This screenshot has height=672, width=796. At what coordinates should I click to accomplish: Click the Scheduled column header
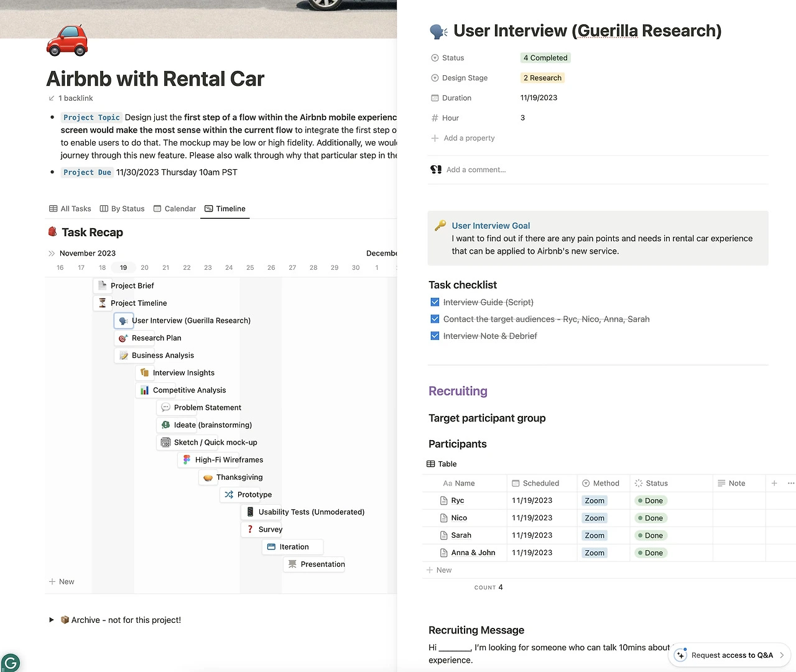[542, 483]
